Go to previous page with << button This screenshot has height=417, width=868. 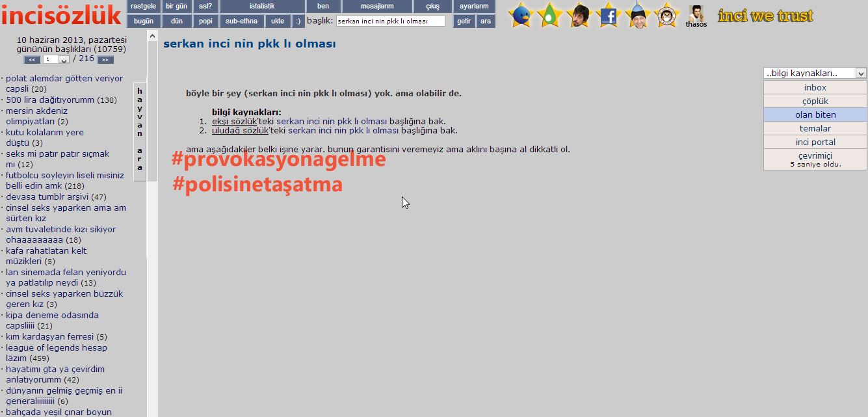coord(32,60)
